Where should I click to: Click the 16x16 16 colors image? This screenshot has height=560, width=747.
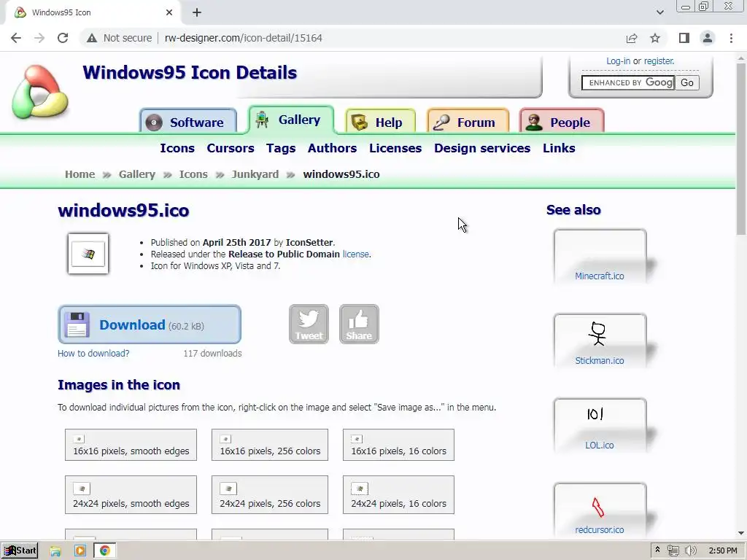coord(357,439)
